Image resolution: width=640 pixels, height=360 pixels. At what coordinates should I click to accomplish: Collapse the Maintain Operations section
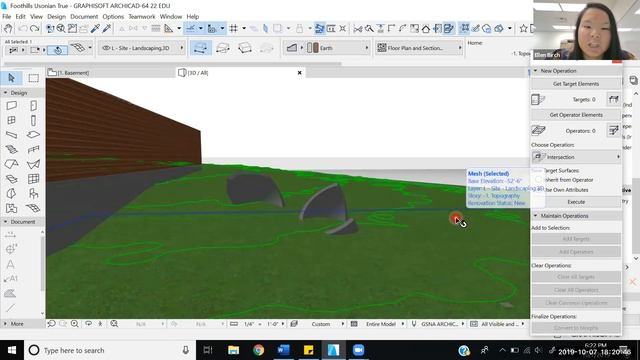535,216
